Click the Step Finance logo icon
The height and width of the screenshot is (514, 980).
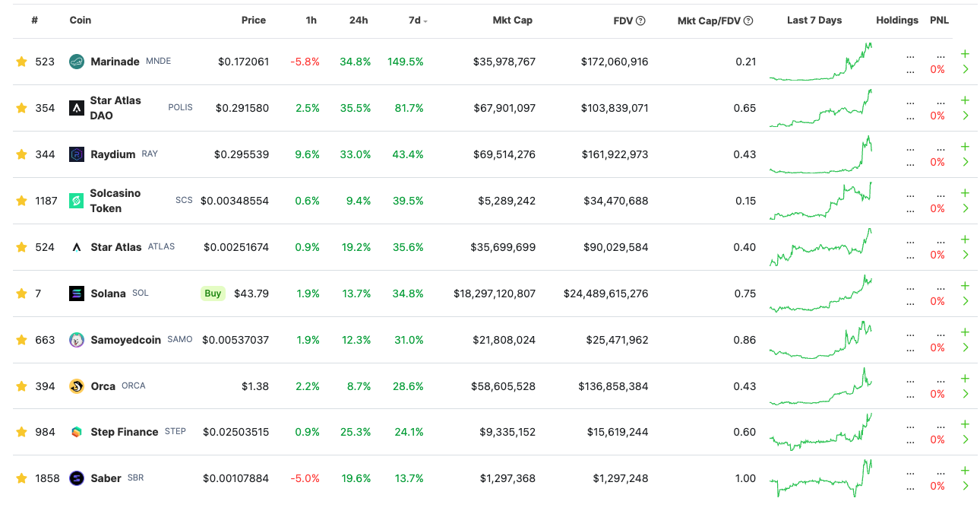tap(76, 432)
